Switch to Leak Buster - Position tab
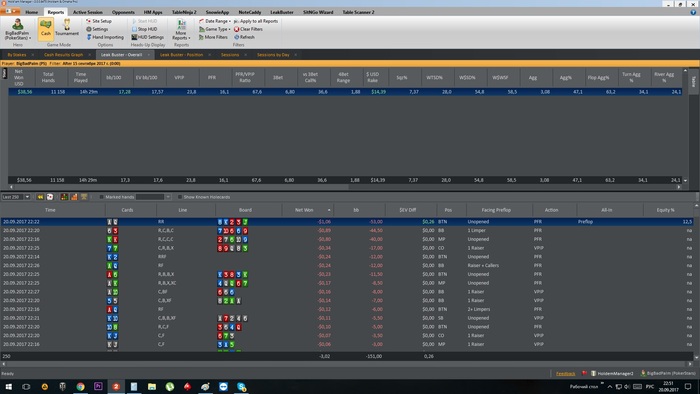The image size is (700, 394). click(181, 55)
